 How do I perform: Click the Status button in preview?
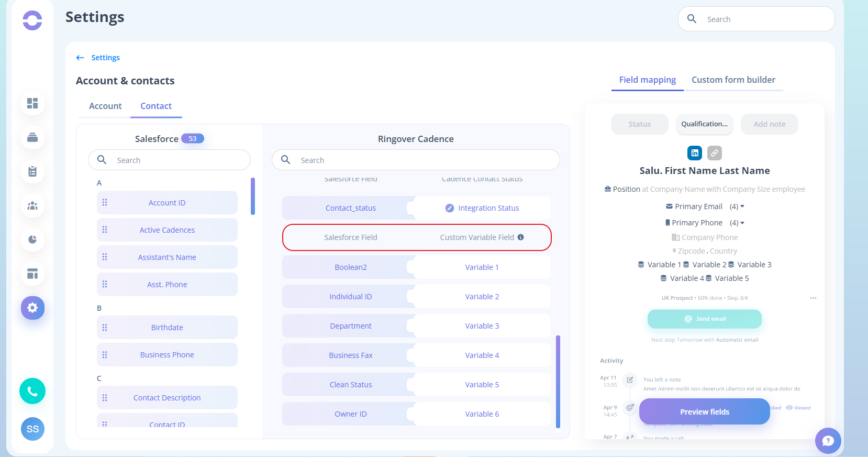tap(640, 124)
